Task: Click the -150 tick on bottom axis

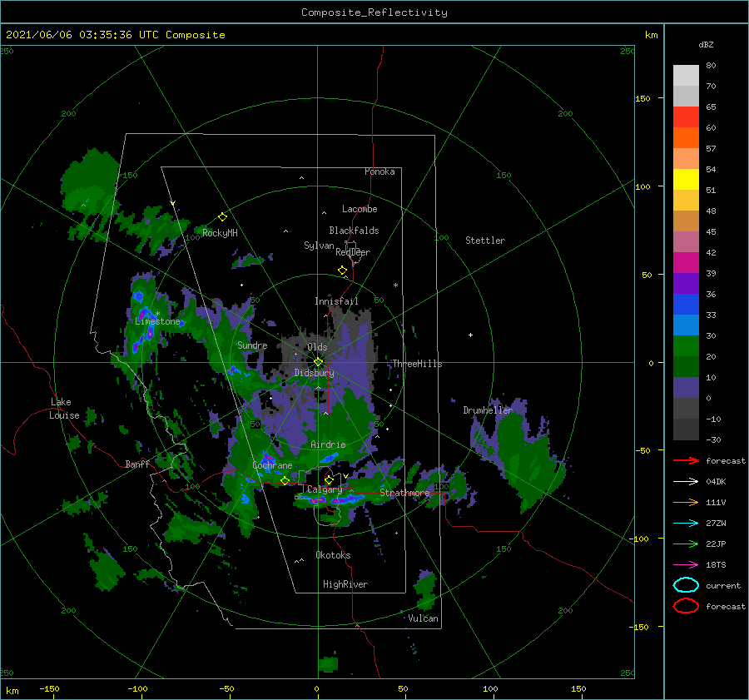Action: pyautogui.click(x=50, y=688)
